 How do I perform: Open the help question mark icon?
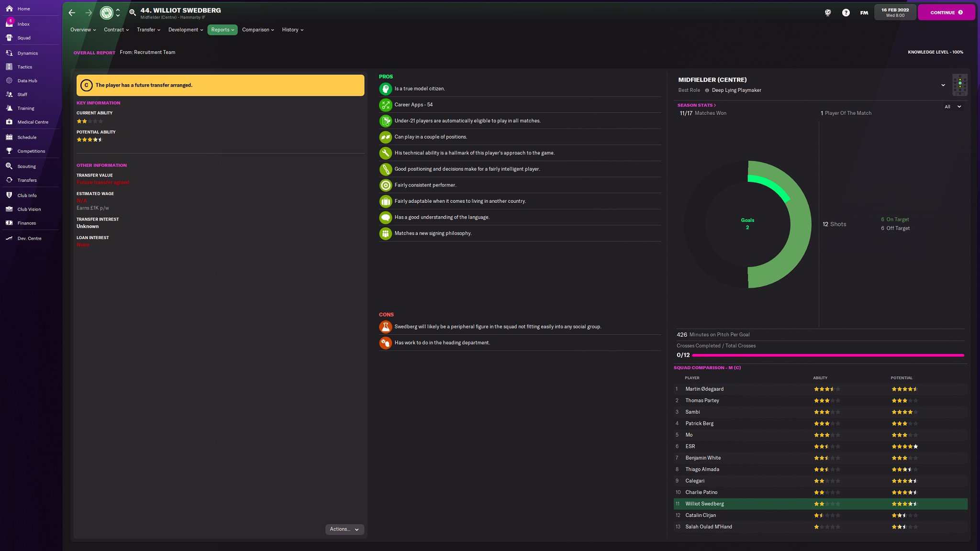pyautogui.click(x=846, y=13)
